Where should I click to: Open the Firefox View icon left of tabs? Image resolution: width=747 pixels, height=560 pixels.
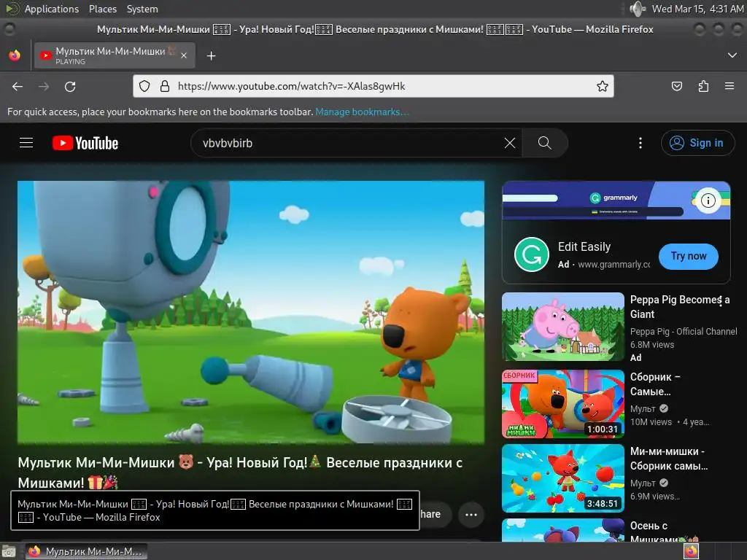pos(15,55)
